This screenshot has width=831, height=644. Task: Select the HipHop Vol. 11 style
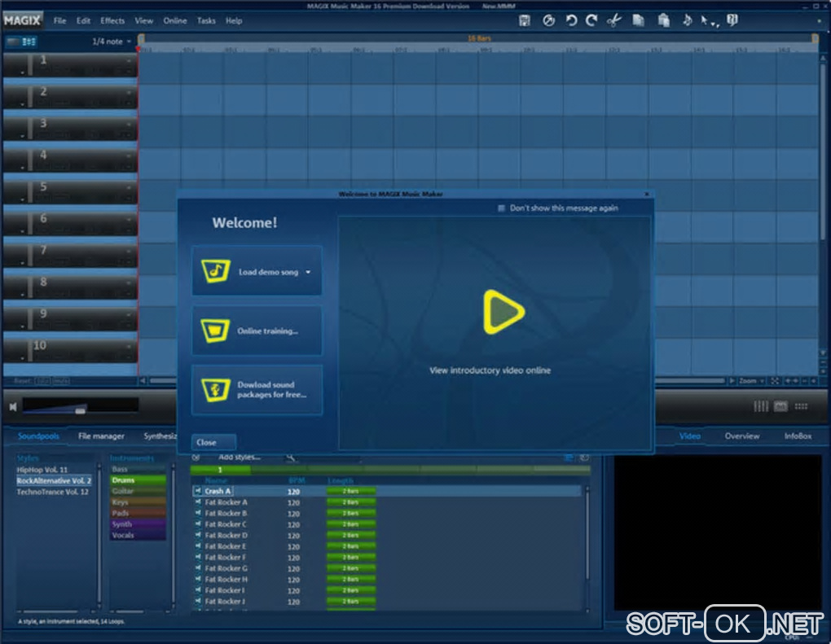click(42, 469)
